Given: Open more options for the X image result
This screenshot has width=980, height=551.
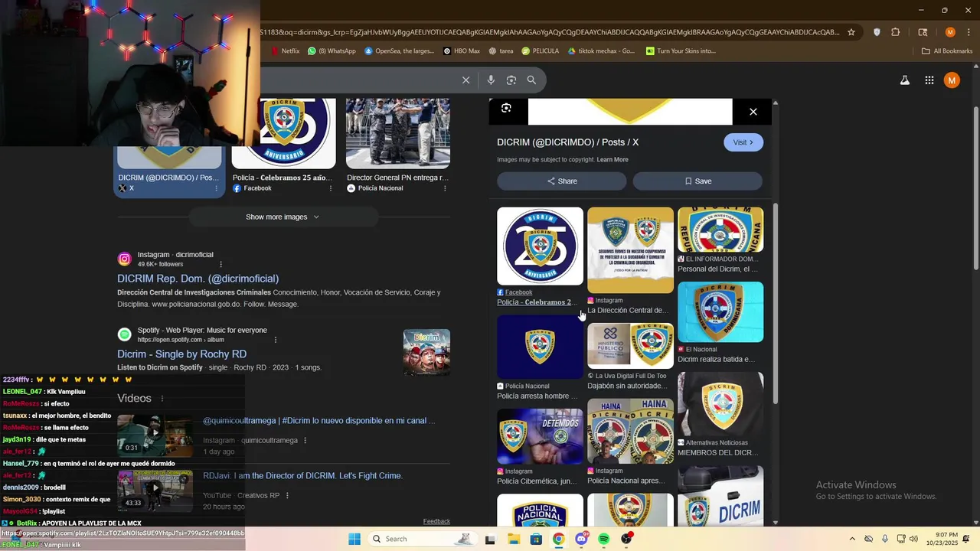Looking at the screenshot, I should 217,188.
